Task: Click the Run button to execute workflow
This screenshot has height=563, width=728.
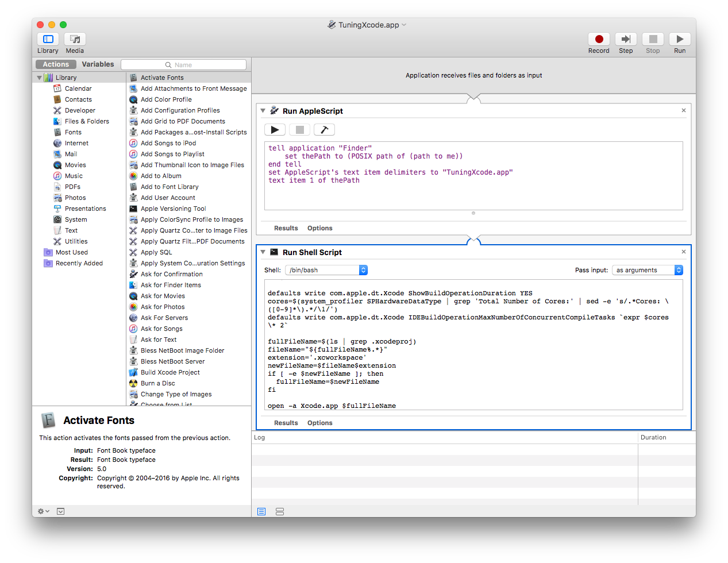Action: pos(680,39)
